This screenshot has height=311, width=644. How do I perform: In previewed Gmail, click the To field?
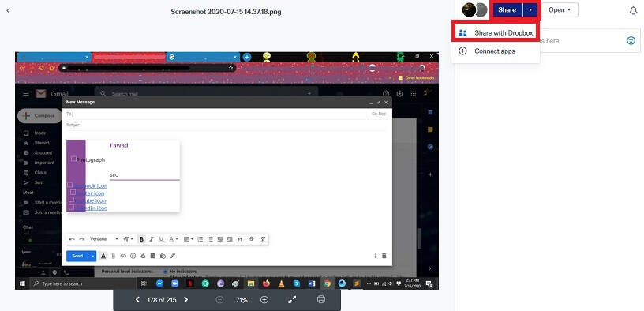click(x=218, y=114)
